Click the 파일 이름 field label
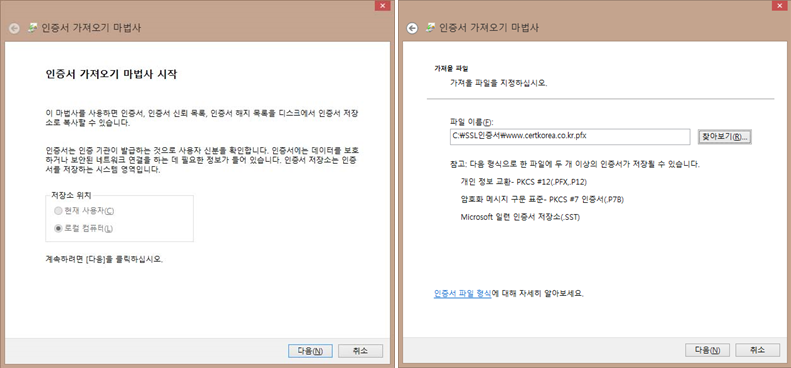The height and width of the screenshot is (368, 791). pyautogui.click(x=470, y=122)
